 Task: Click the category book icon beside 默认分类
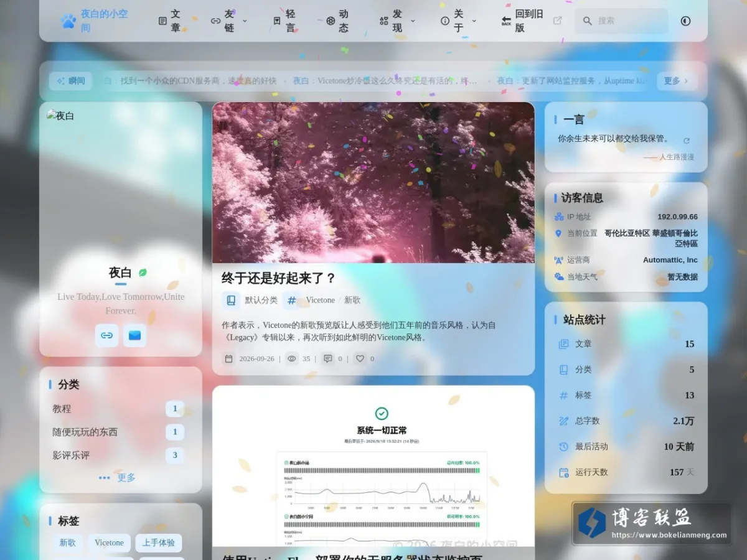231,301
